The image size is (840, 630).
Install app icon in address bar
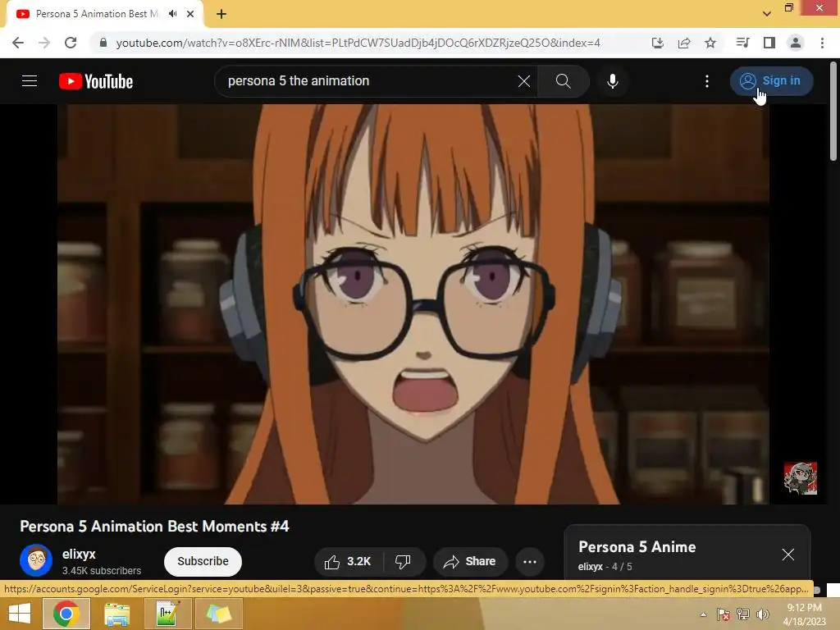tap(657, 43)
